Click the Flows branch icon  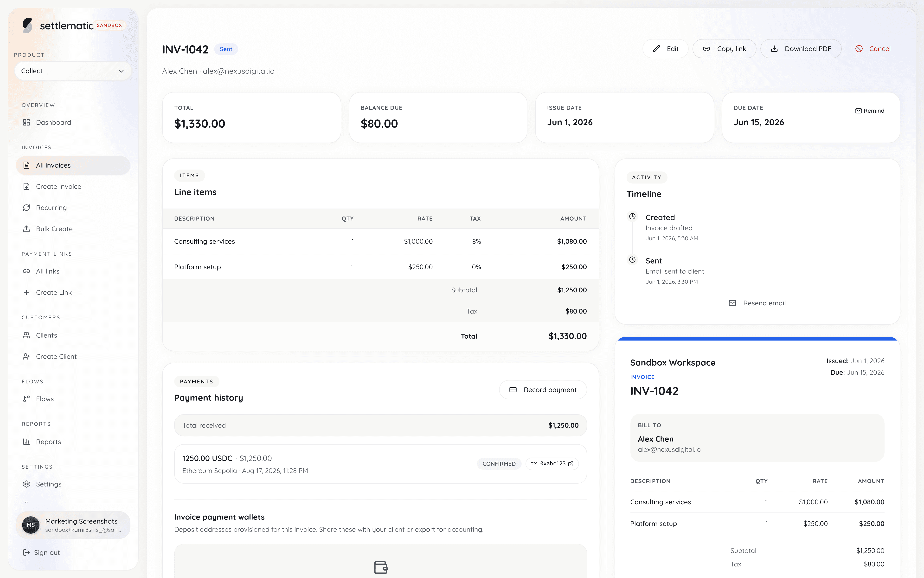[26, 399]
